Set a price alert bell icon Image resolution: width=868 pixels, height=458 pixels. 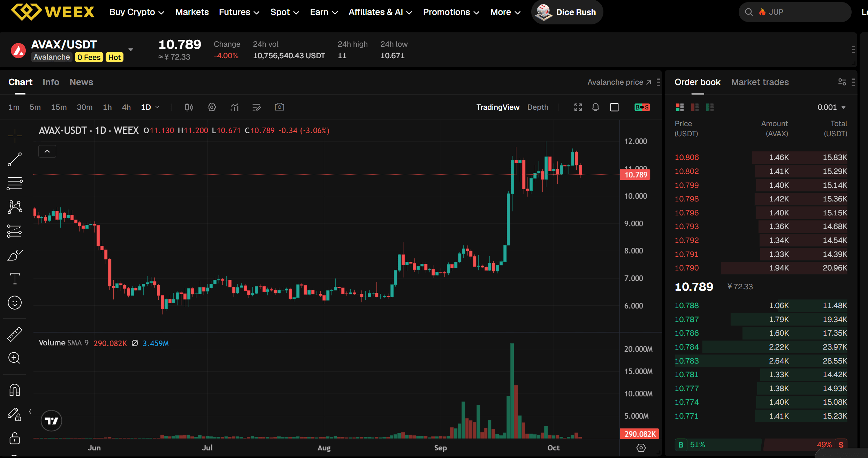point(596,107)
